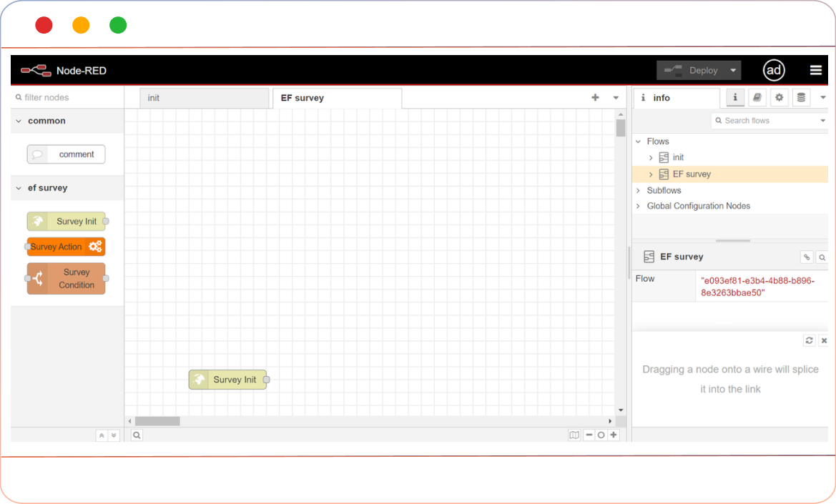Select the info sidebar tab
Image resolution: width=836 pixels, height=504 pixels.
(735, 97)
